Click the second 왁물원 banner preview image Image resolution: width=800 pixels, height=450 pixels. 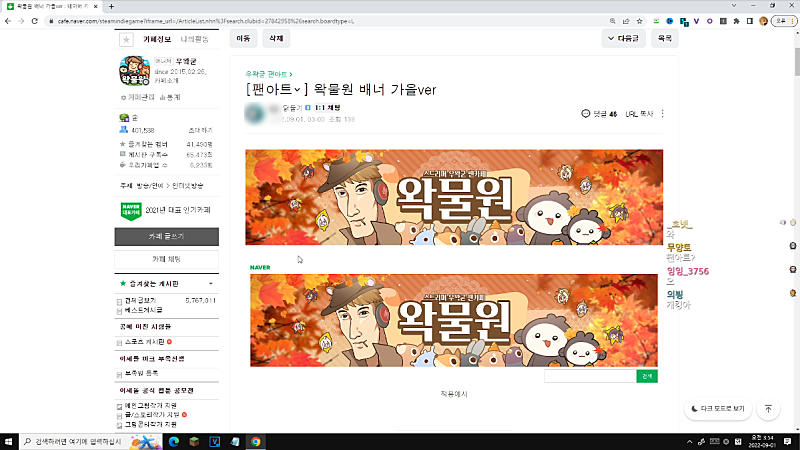pyautogui.click(x=454, y=320)
